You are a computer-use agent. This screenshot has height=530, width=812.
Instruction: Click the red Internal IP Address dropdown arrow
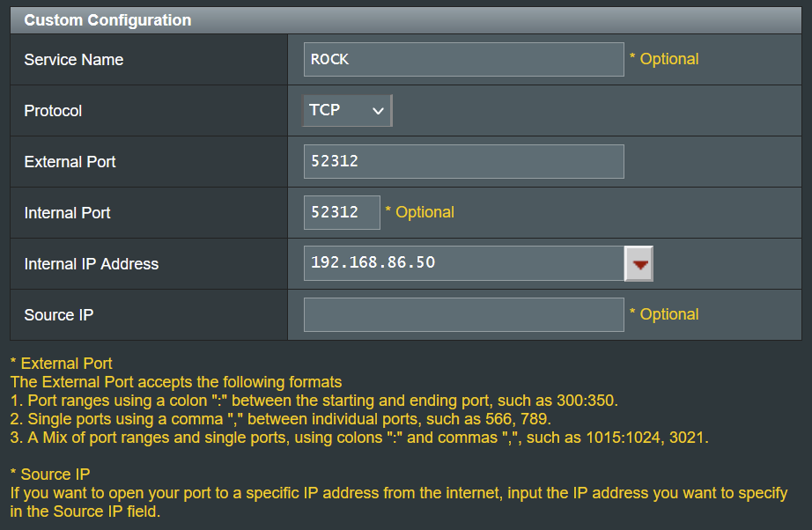coord(639,263)
